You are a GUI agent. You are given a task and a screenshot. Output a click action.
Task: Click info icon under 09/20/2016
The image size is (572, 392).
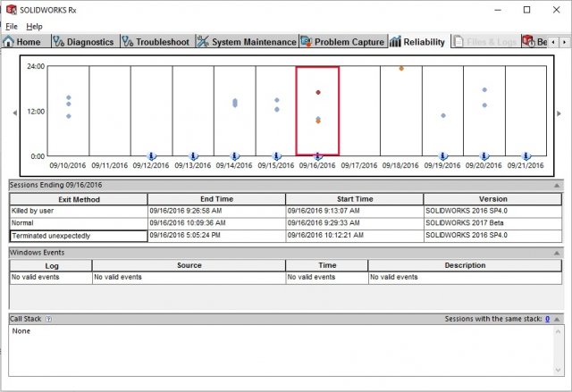(x=484, y=156)
